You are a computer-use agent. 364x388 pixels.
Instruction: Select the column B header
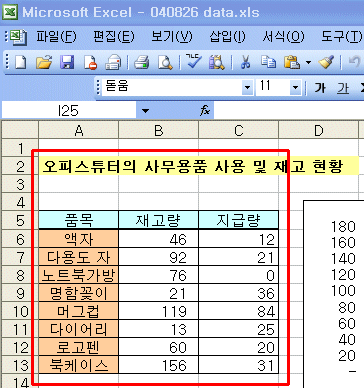[x=159, y=130]
